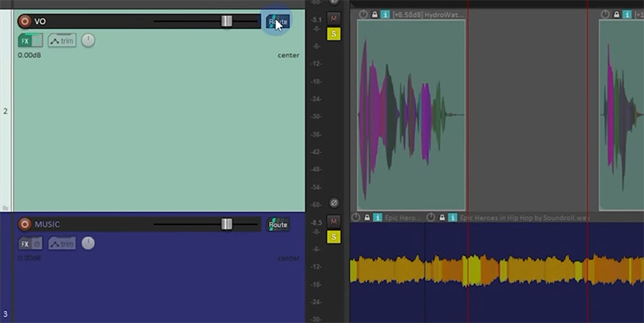
Task: Mute the MUSIC track
Action: (334, 222)
